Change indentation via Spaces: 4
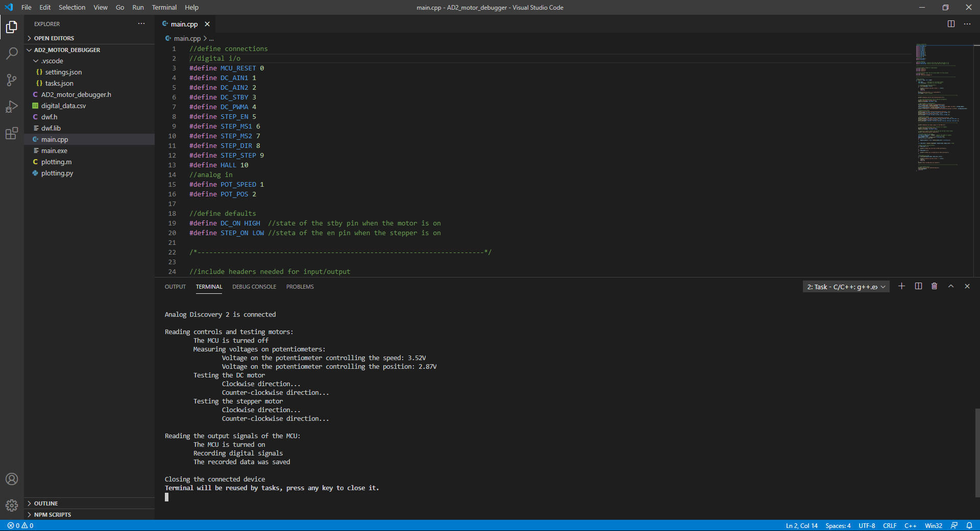The image size is (980, 531). point(838,525)
